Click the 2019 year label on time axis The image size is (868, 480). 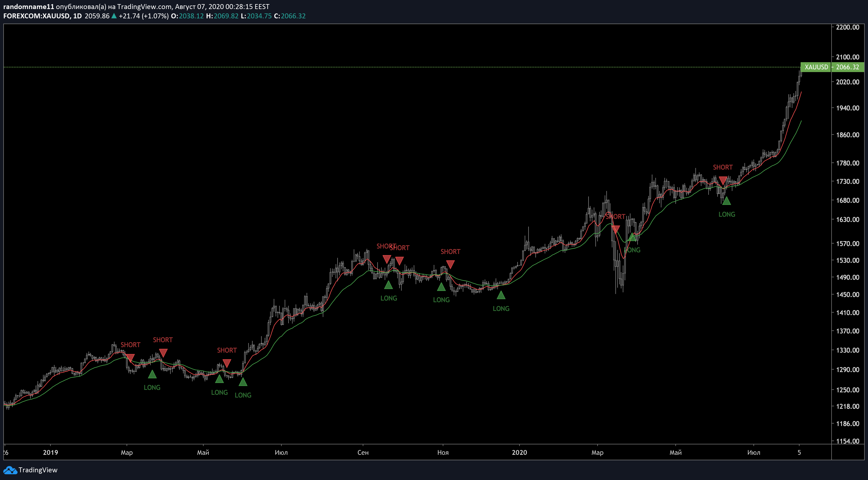click(50, 452)
